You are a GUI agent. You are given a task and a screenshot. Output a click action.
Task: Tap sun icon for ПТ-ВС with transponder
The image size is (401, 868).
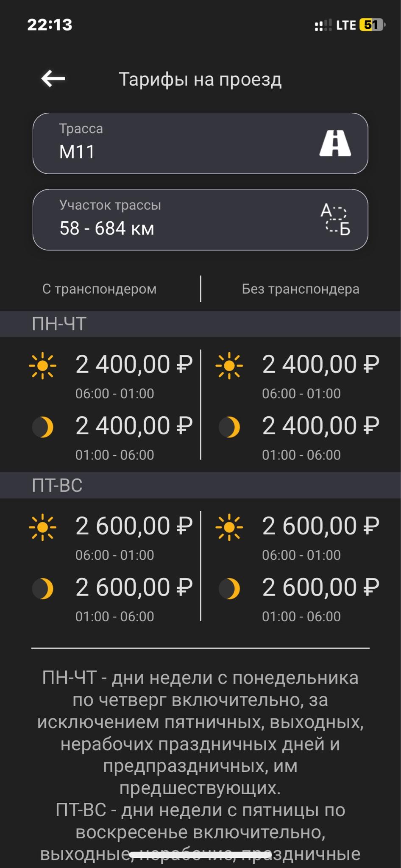(43, 527)
